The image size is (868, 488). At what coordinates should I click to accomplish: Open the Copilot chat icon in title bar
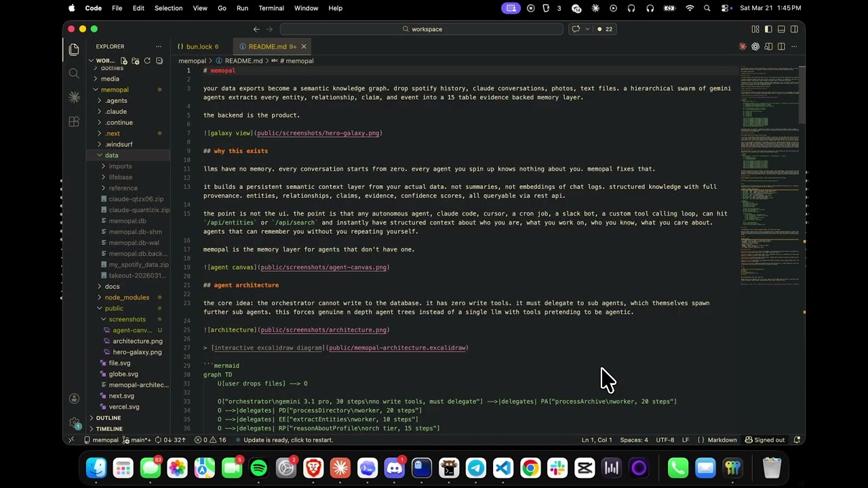point(576,29)
